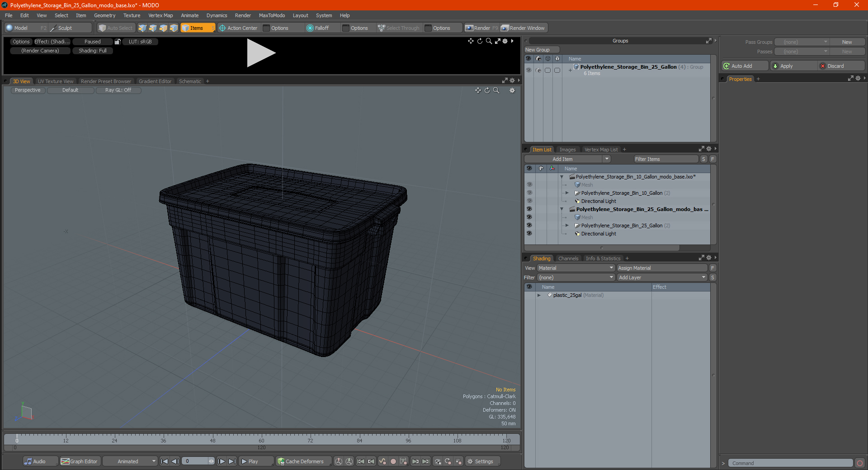Screen dimensions: 868x470
Task: Open 3D viewport gear options
Action: pos(512,90)
